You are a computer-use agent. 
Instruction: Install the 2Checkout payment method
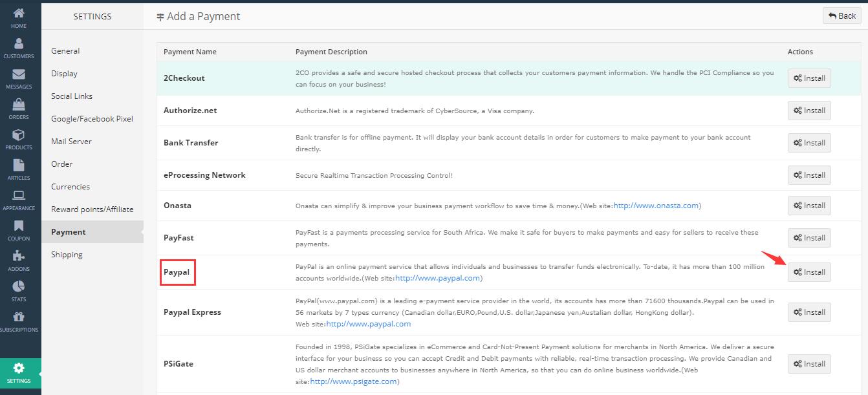809,78
